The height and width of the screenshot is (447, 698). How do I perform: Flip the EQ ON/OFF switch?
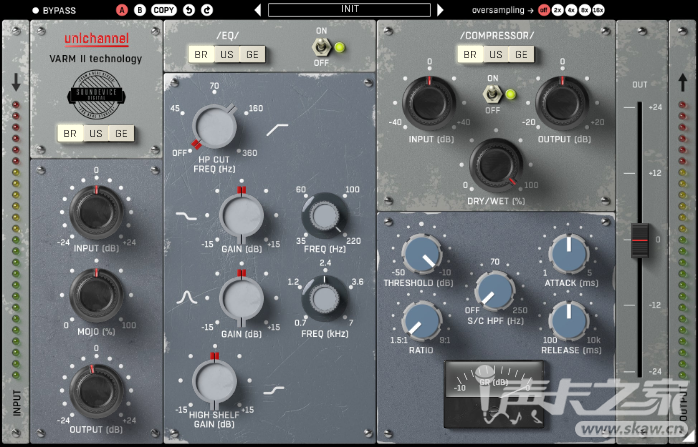pos(321,46)
